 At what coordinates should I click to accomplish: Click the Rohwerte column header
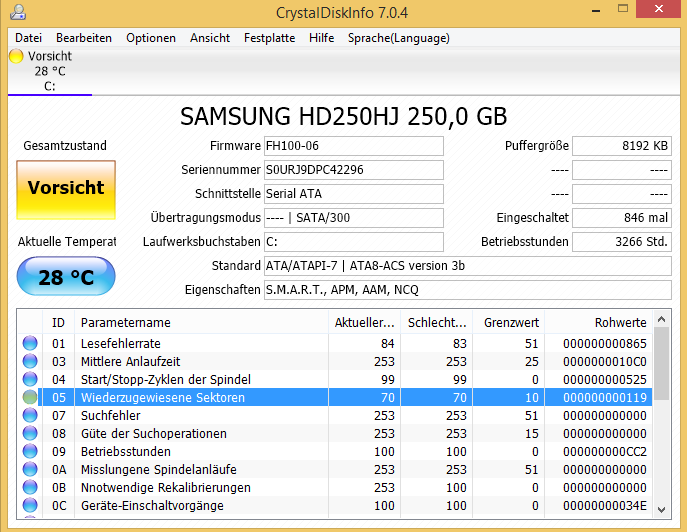coord(598,323)
